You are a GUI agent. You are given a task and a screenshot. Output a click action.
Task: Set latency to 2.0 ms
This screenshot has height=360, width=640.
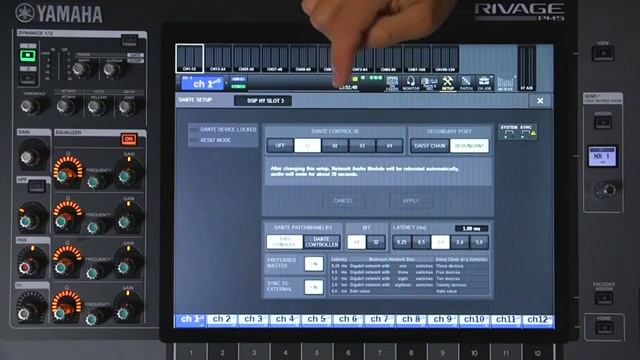[460, 242]
